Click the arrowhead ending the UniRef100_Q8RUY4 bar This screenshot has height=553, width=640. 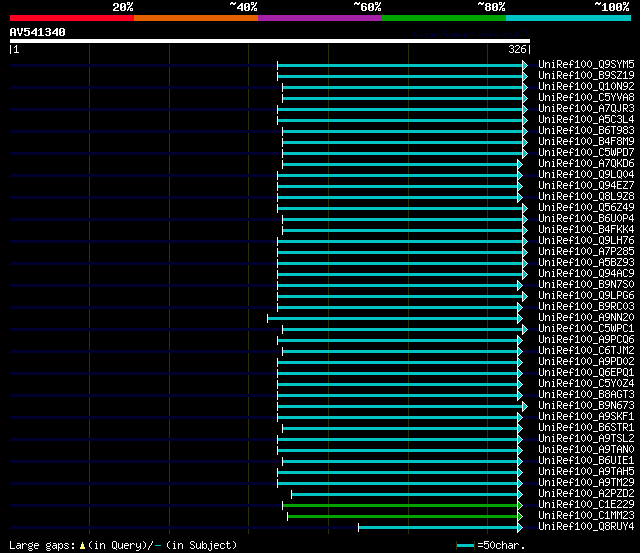520,527
